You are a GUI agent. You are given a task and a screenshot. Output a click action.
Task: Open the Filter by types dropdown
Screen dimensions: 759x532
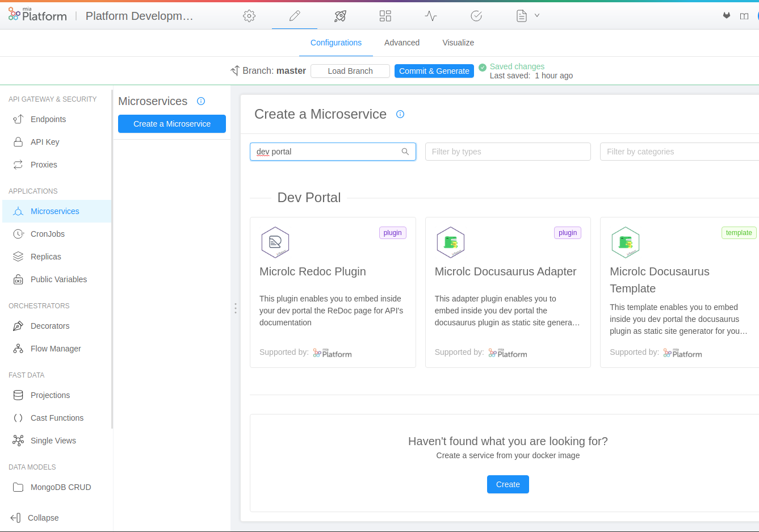[x=508, y=152]
